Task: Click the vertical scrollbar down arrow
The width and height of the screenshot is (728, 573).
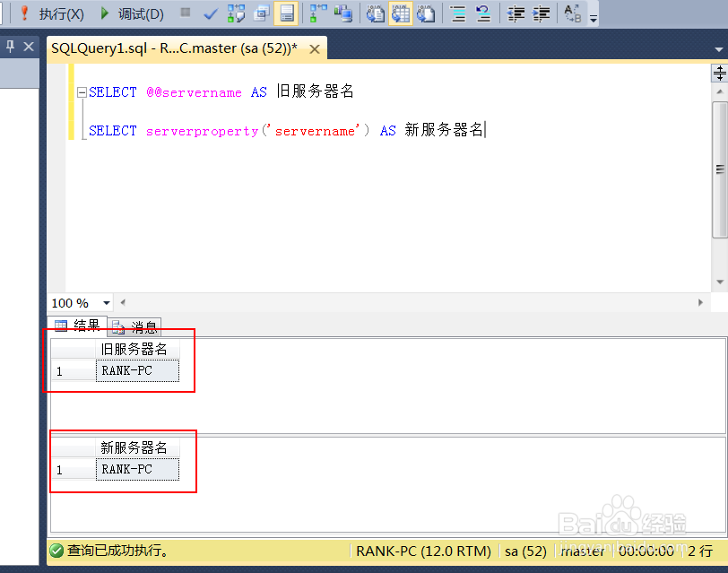Action: pyautogui.click(x=720, y=282)
